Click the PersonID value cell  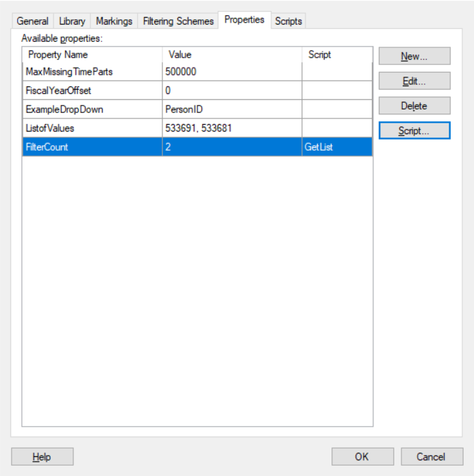pyautogui.click(x=232, y=110)
